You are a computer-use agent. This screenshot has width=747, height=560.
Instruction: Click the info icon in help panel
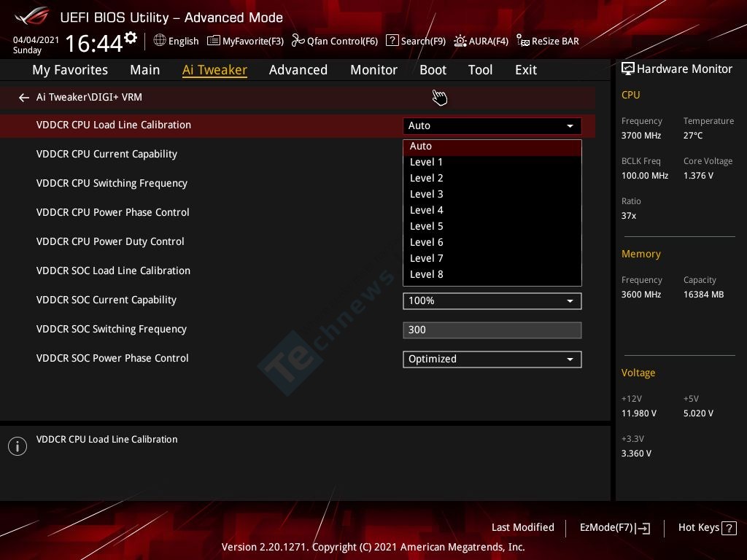coord(18,446)
